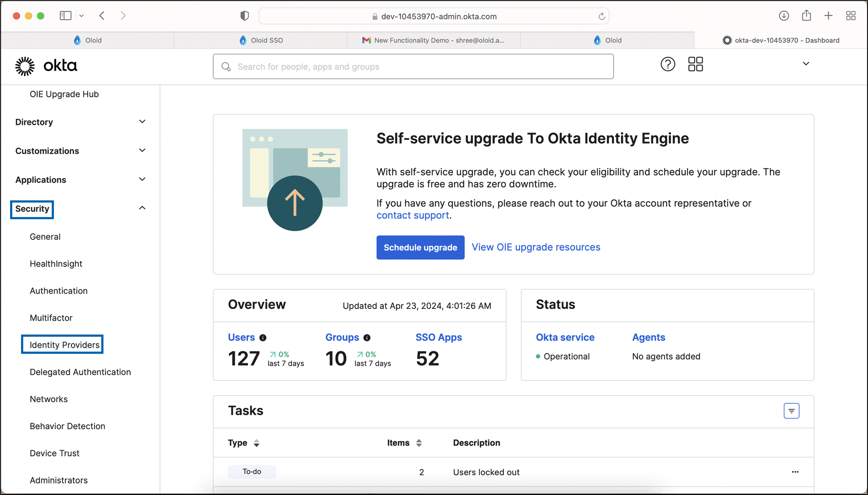Screen dimensions: 868x495
Task: Click the info icon next to Users
Action: (263, 338)
